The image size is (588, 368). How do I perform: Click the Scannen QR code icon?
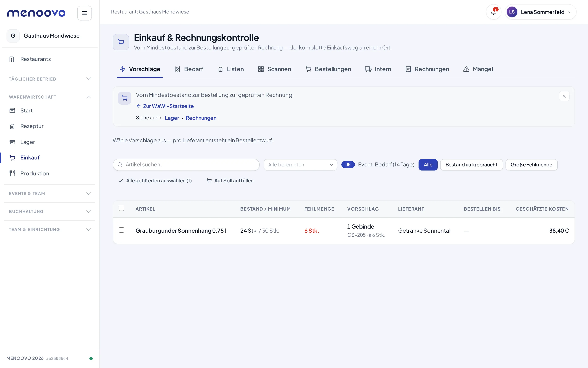(261, 69)
